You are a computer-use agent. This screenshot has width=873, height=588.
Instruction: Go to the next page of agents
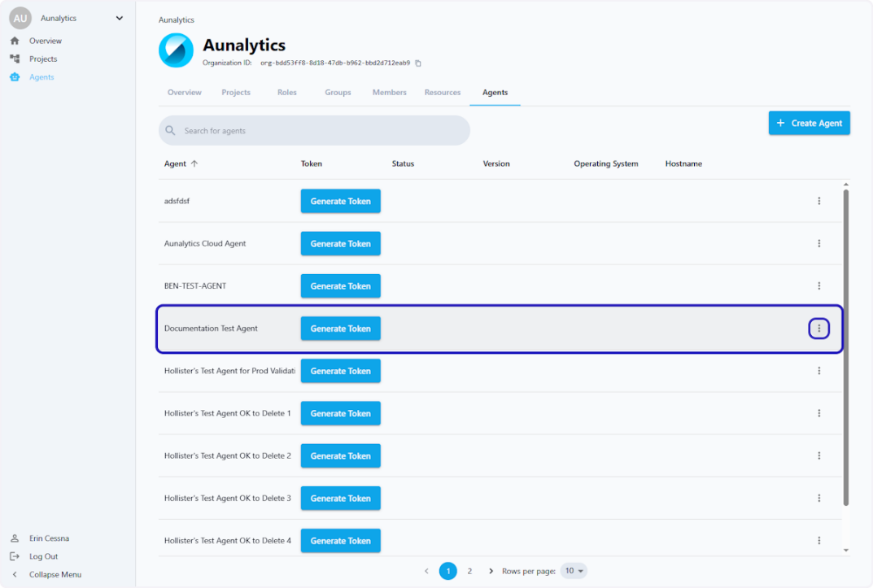[491, 571]
